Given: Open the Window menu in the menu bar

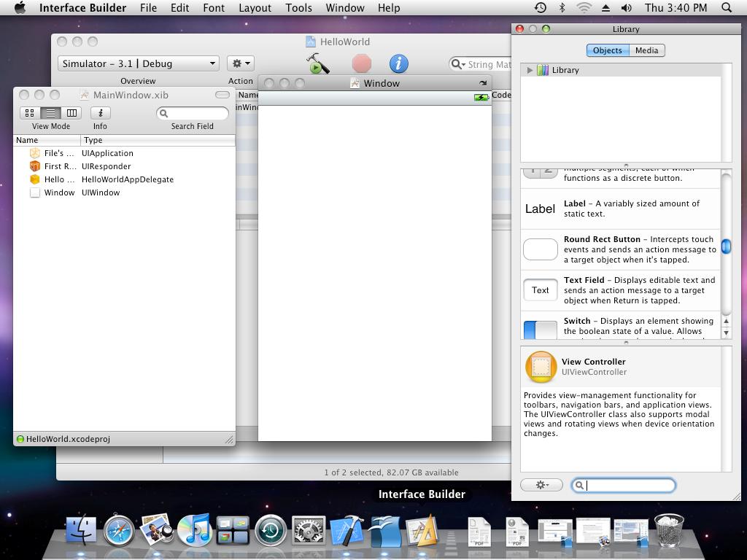Looking at the screenshot, I should pyautogui.click(x=345, y=7).
